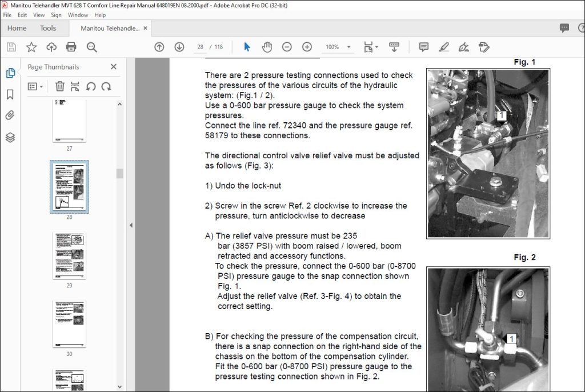Select the highlighter pen tool
Screen dimensions: 585x392
[443, 47]
